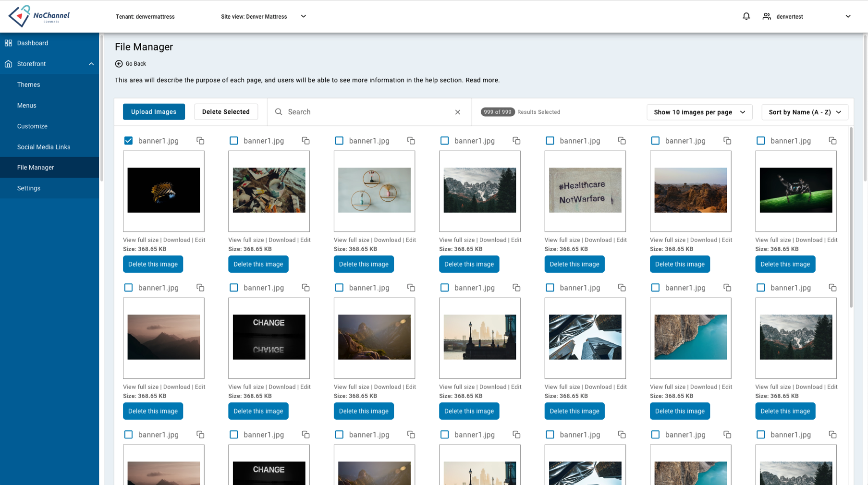Click the Storefront house icon
This screenshot has height=485, width=868.
(8, 64)
